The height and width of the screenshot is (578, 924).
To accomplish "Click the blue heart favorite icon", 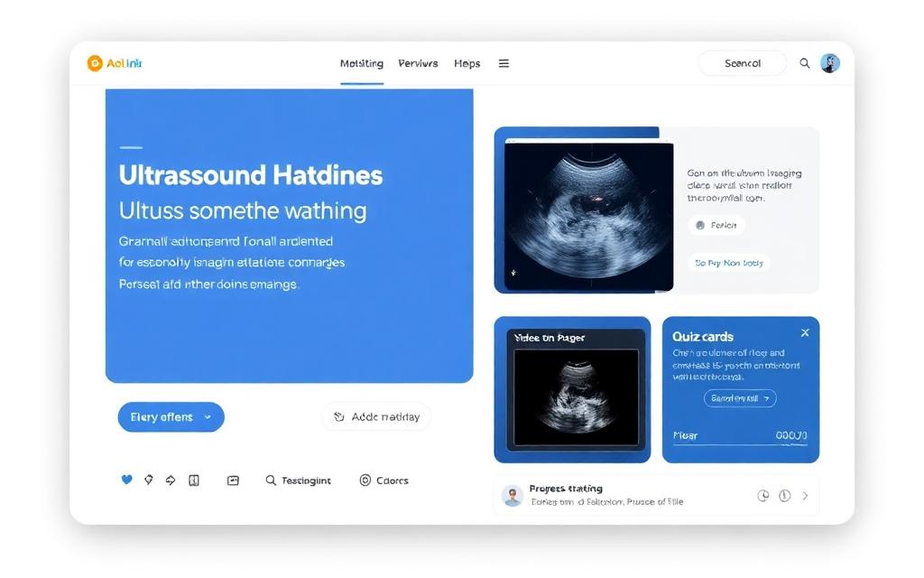I will point(126,480).
